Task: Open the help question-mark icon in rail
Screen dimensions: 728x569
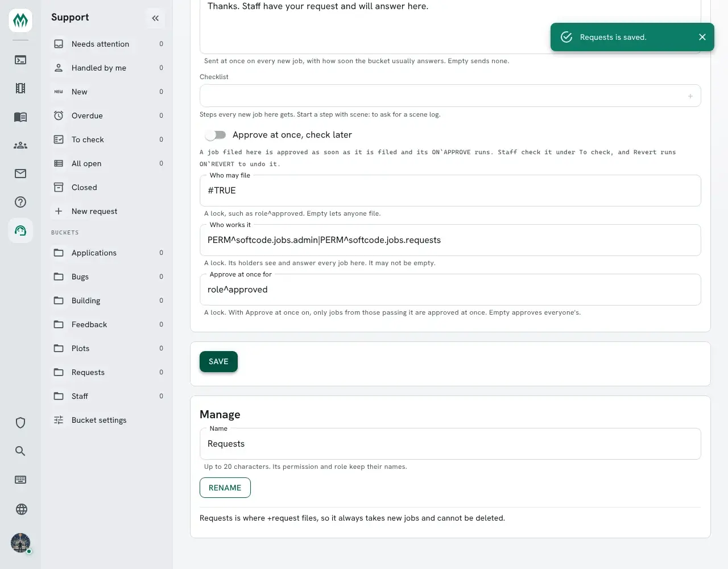Action: pyautogui.click(x=20, y=202)
